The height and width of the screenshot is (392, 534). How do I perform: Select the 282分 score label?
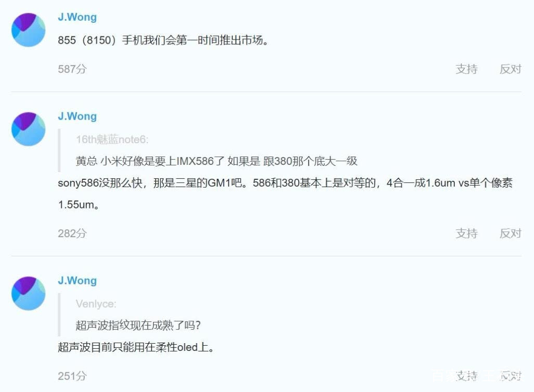(72, 233)
